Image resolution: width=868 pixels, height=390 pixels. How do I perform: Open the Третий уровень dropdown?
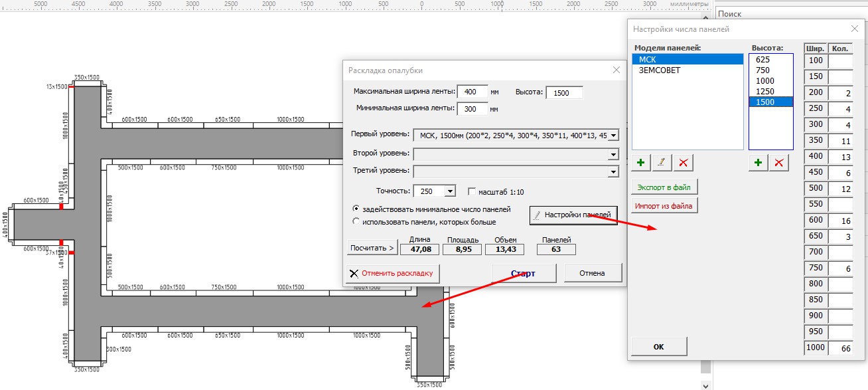click(x=613, y=171)
